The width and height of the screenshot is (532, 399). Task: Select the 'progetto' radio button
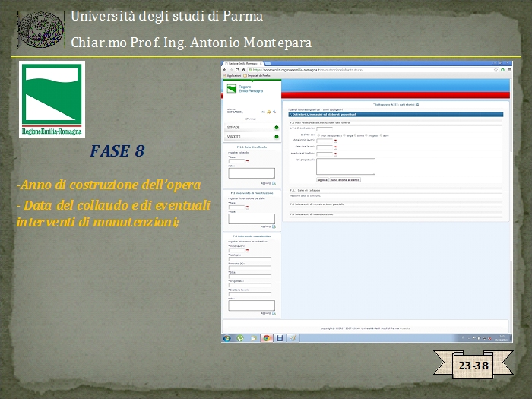click(367, 135)
